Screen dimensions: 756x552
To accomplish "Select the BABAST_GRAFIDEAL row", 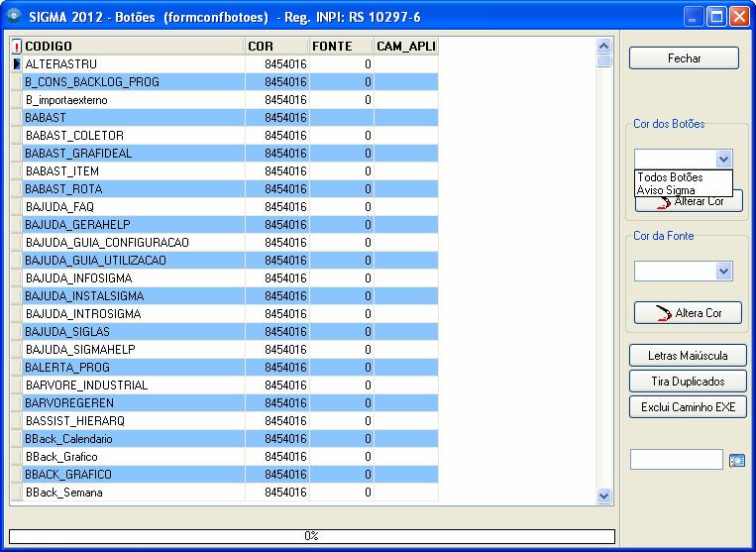I will coord(230,154).
